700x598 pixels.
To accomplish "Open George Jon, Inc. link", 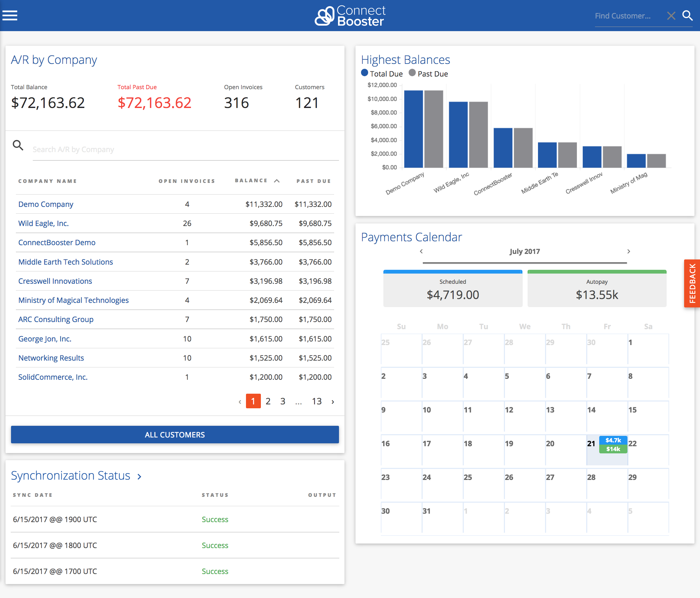I will (45, 339).
